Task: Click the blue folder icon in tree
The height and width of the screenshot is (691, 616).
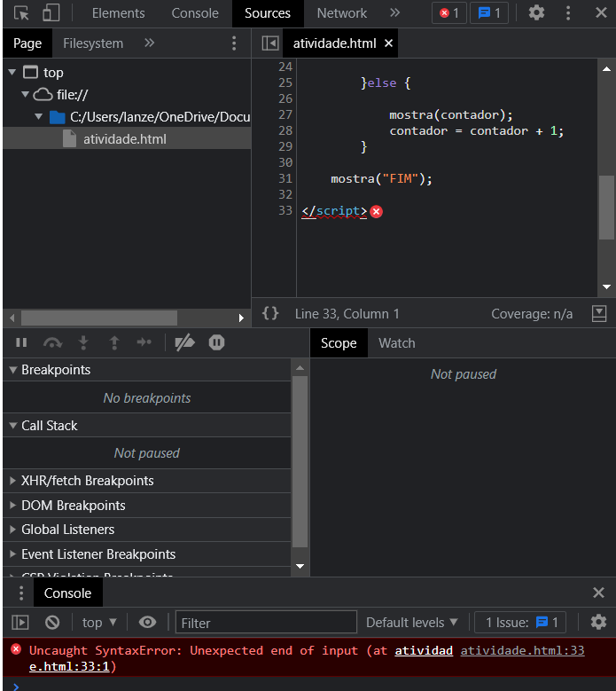Action: click(x=58, y=117)
